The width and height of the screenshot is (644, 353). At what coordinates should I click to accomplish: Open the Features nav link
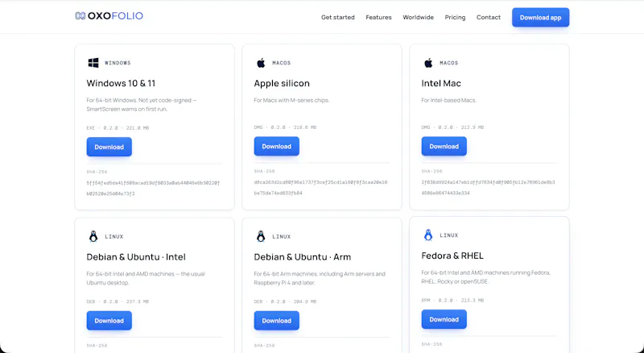click(378, 17)
